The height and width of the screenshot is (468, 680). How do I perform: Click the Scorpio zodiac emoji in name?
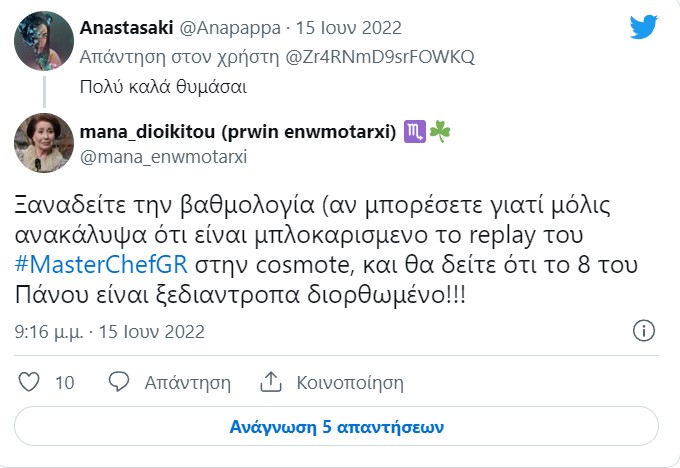413,132
